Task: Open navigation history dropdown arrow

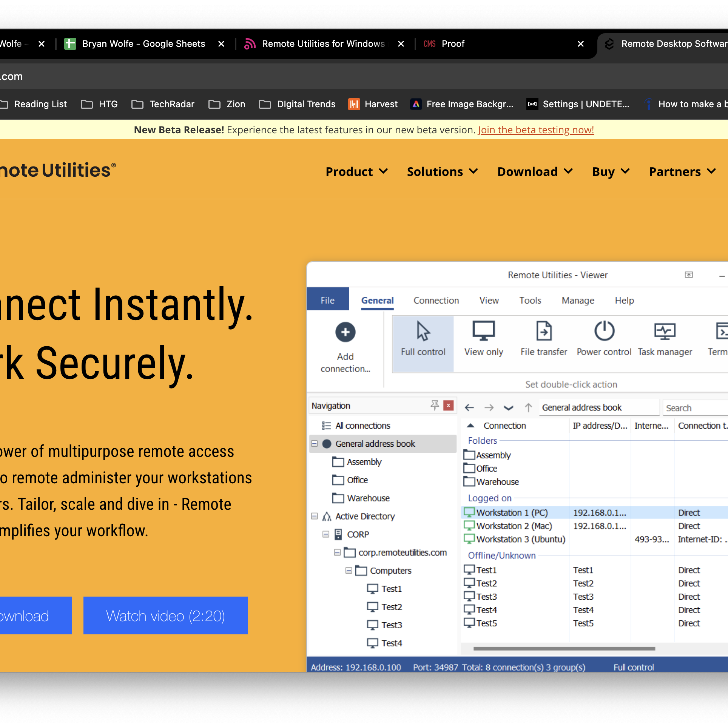Action: click(x=509, y=408)
